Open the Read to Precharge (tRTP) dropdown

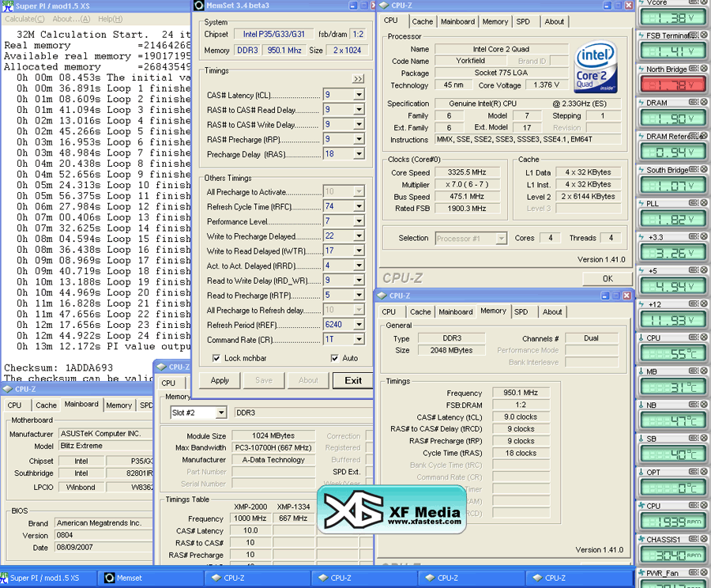point(359,295)
